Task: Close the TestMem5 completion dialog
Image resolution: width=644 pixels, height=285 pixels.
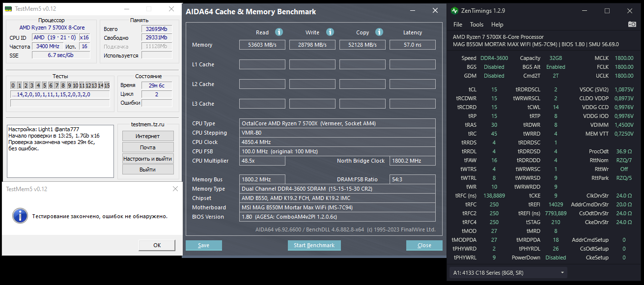Action: (175, 189)
